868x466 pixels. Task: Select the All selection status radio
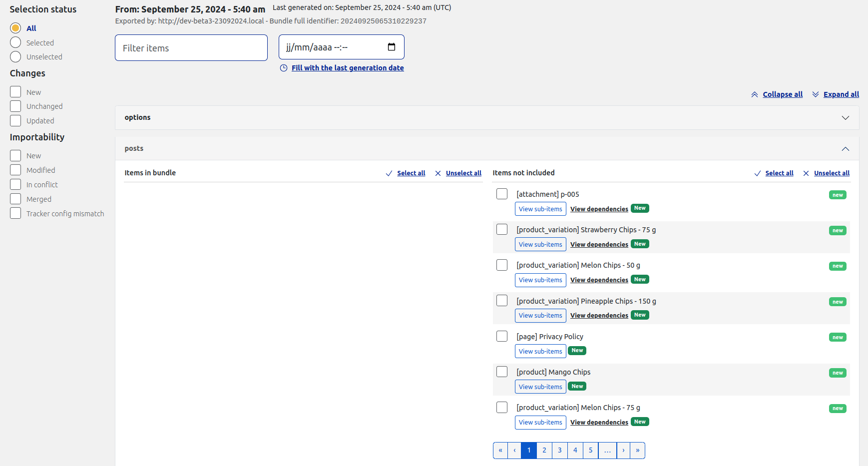15,28
